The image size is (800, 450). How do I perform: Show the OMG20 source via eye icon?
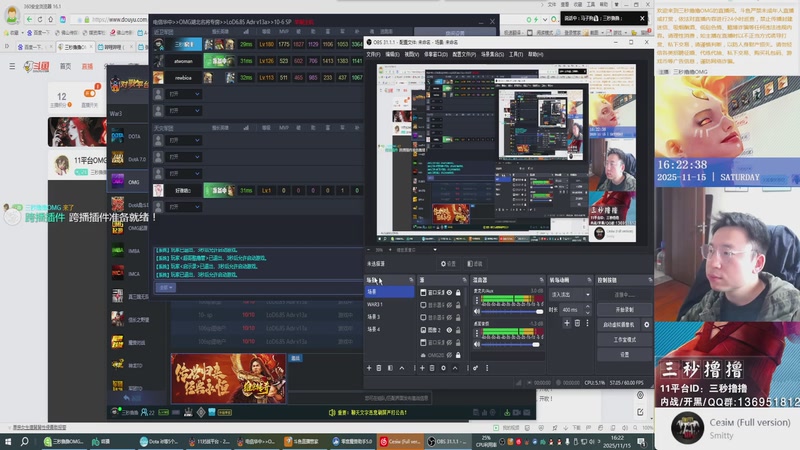pyautogui.click(x=449, y=355)
